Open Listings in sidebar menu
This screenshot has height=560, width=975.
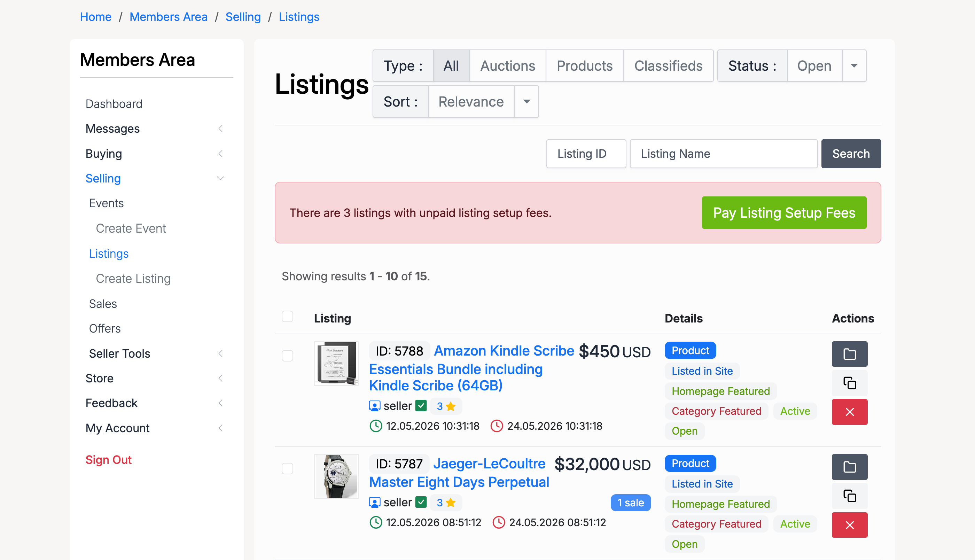coord(109,254)
